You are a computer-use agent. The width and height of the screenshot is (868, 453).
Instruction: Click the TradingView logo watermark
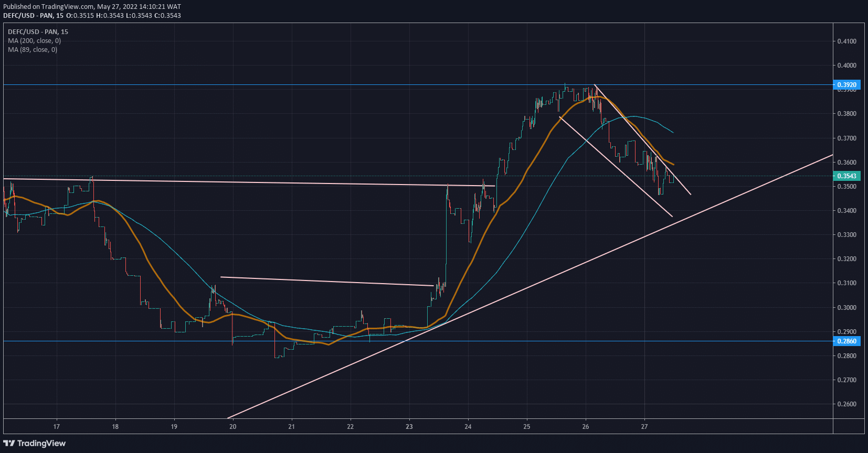pos(35,444)
